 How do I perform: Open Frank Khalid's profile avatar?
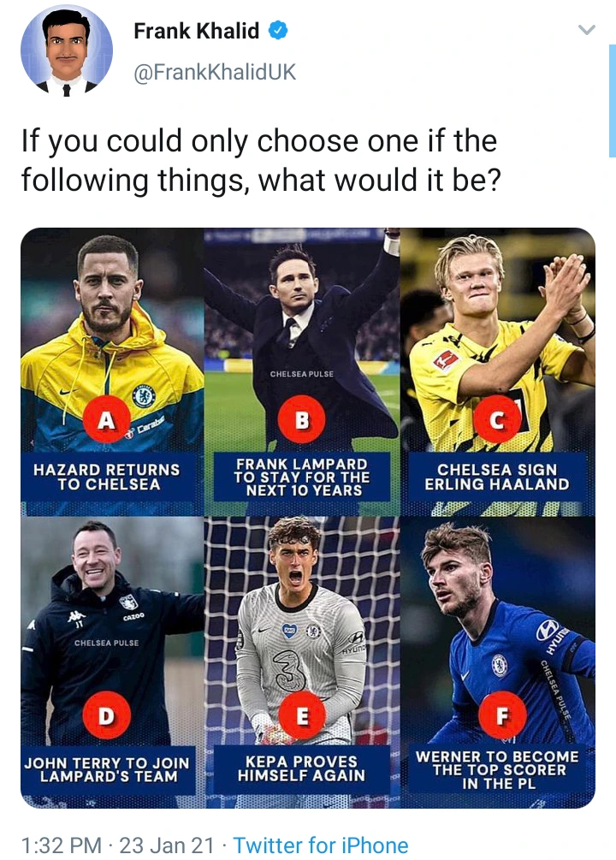[x=67, y=50]
